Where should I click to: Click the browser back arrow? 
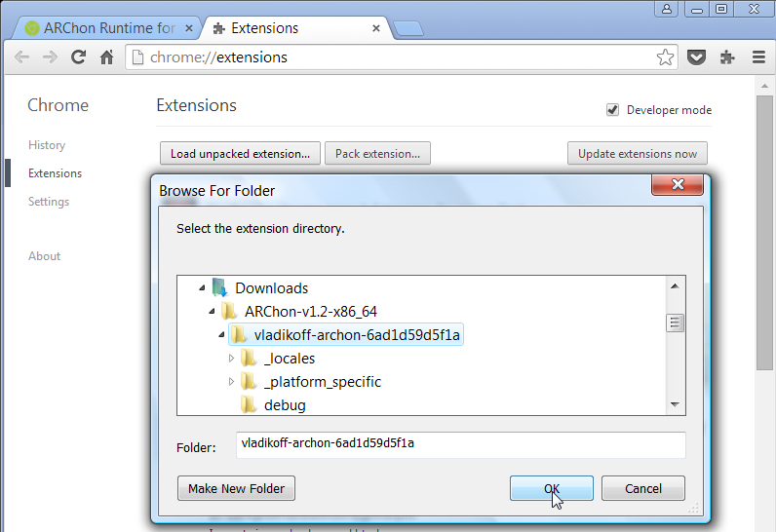[21, 57]
